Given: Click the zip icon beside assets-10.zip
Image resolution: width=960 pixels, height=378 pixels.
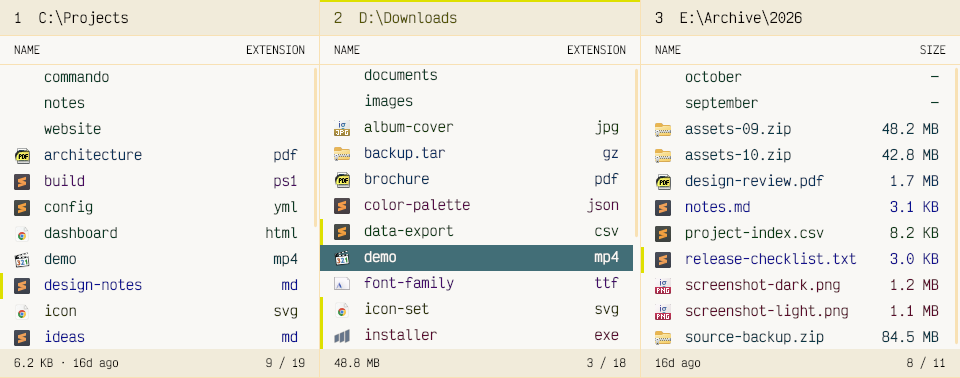Looking at the screenshot, I should point(662,156).
